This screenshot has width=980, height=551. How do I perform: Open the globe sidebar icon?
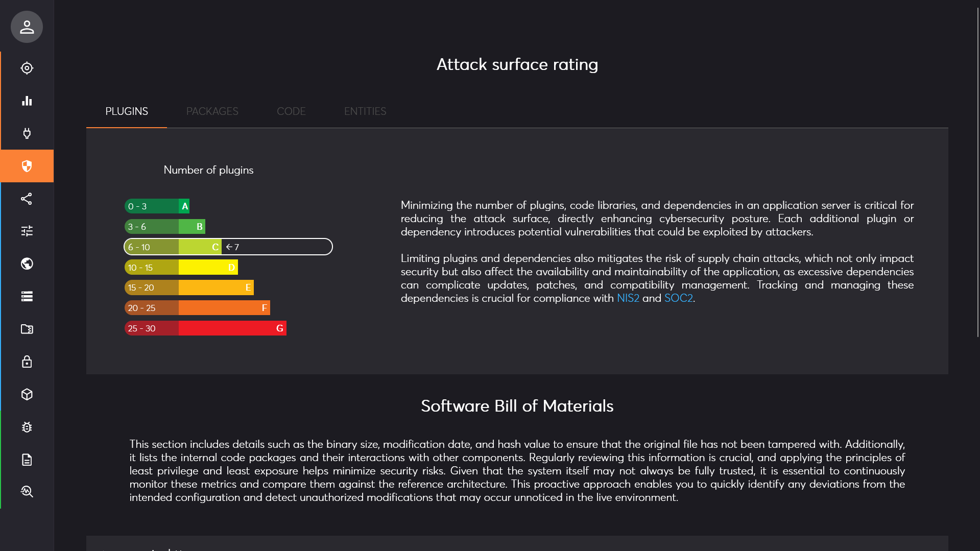pyautogui.click(x=27, y=263)
